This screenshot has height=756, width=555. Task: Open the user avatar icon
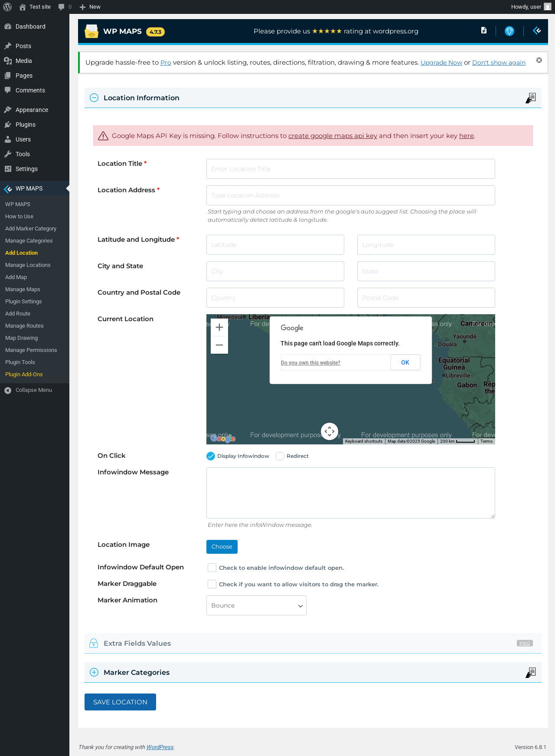[x=548, y=7]
